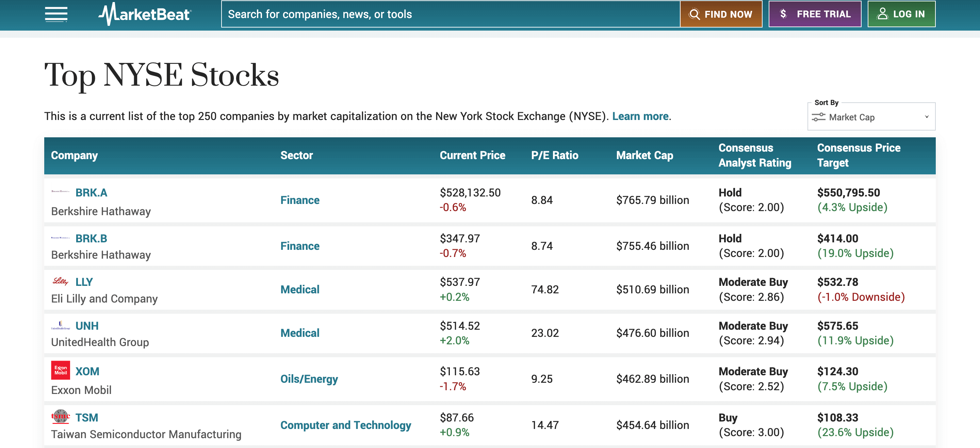Click the P/E Ratio column header

click(555, 155)
